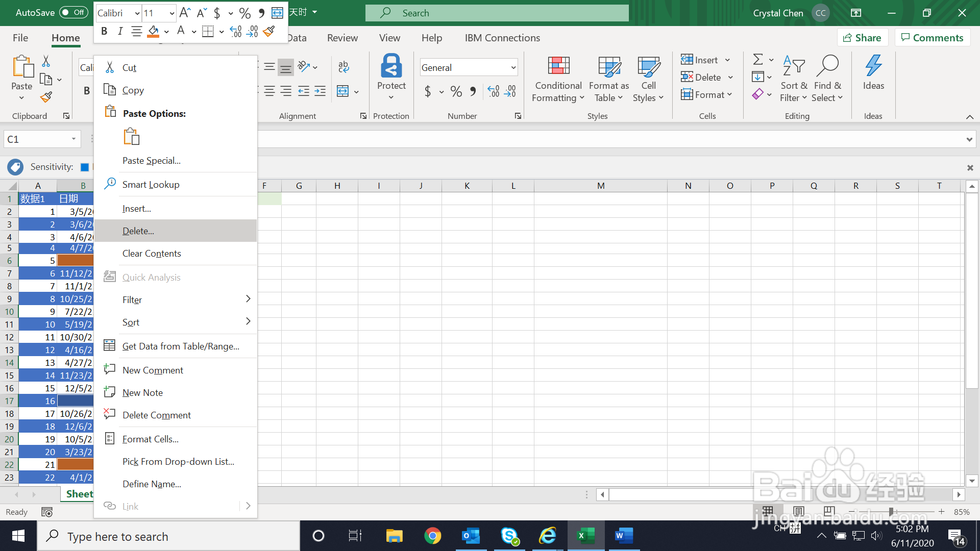Screen dimensions: 980x551
Task: Click the Share button
Action: (862, 38)
